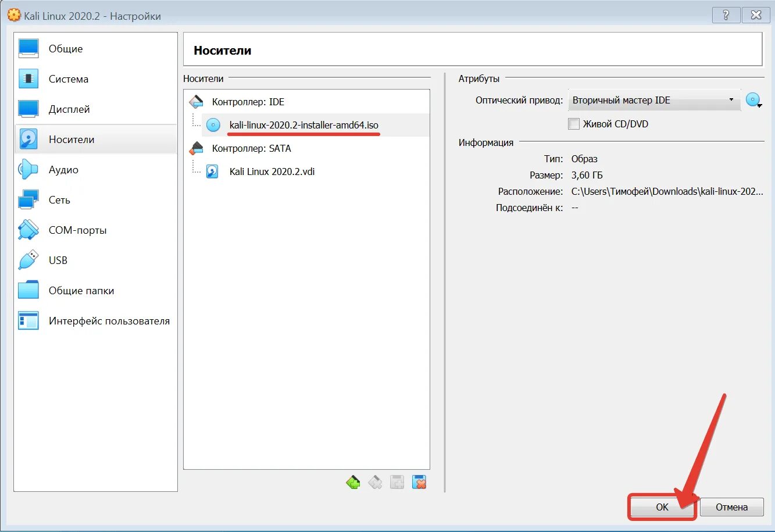The width and height of the screenshot is (775, 532).
Task: Click the USB label in sidebar
Action: pos(58,260)
